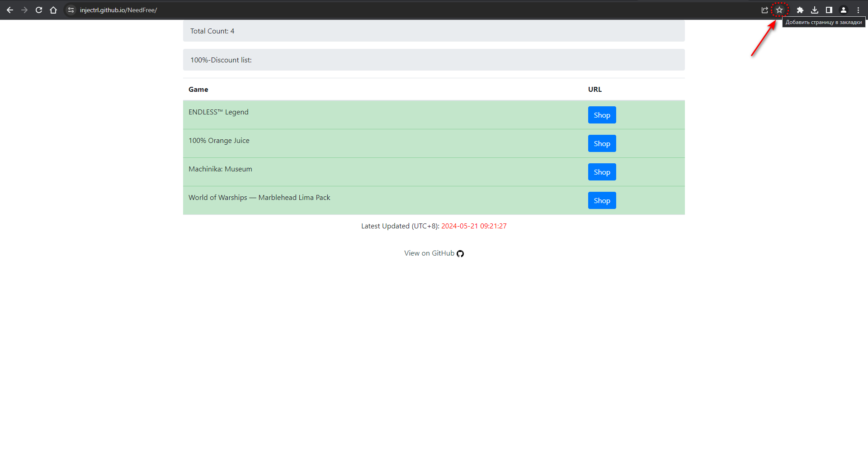Select the text ENDLESS™ Legend
Viewport: 868px width, 460px height.
[218, 112]
